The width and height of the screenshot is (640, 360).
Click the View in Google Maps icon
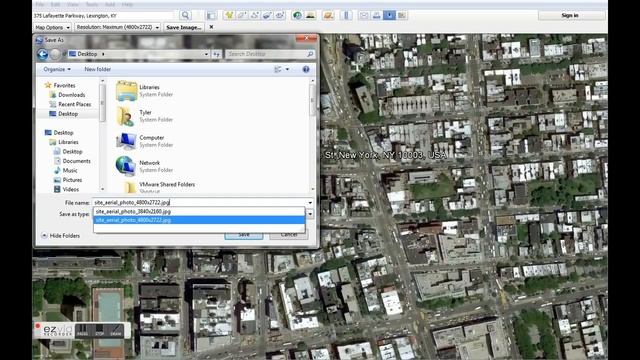pyautogui.click(x=402, y=16)
